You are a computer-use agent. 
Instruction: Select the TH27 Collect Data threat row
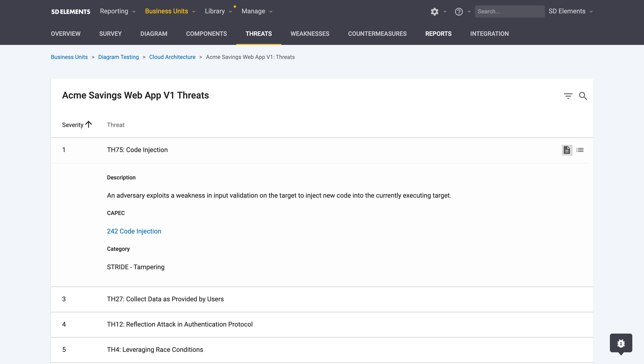165,299
